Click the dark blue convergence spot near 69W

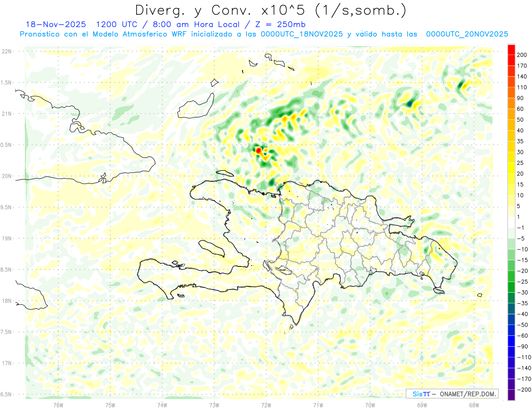pyautogui.click(x=410, y=104)
